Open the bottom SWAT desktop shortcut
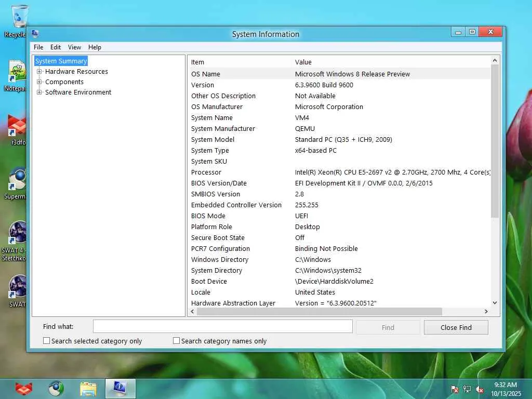Image resolution: width=532 pixels, height=399 pixels. (18, 291)
